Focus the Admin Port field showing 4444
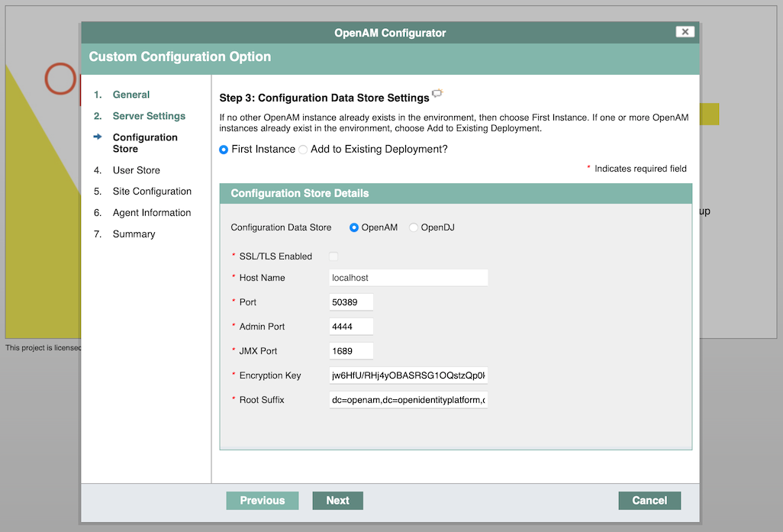783x532 pixels. 351,327
